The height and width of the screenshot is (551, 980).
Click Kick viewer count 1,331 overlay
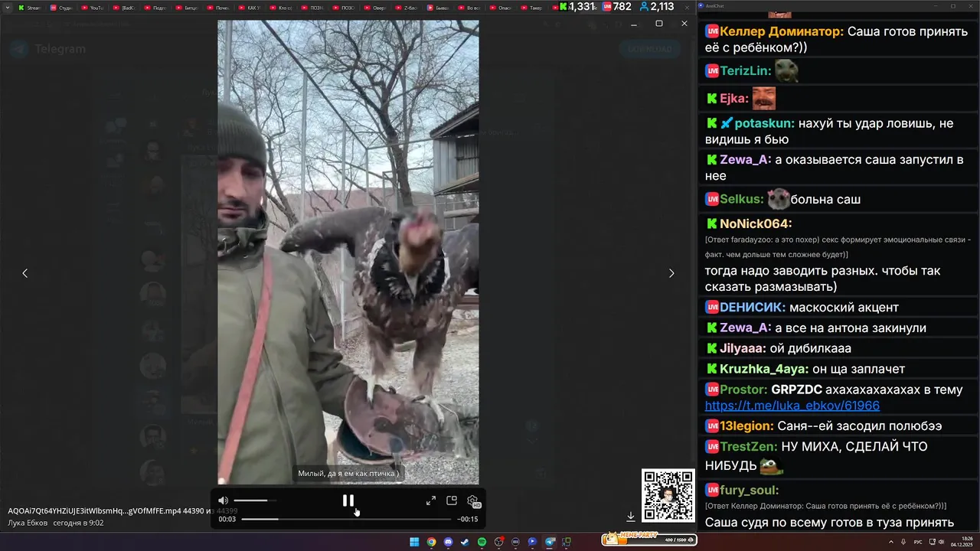click(x=578, y=7)
